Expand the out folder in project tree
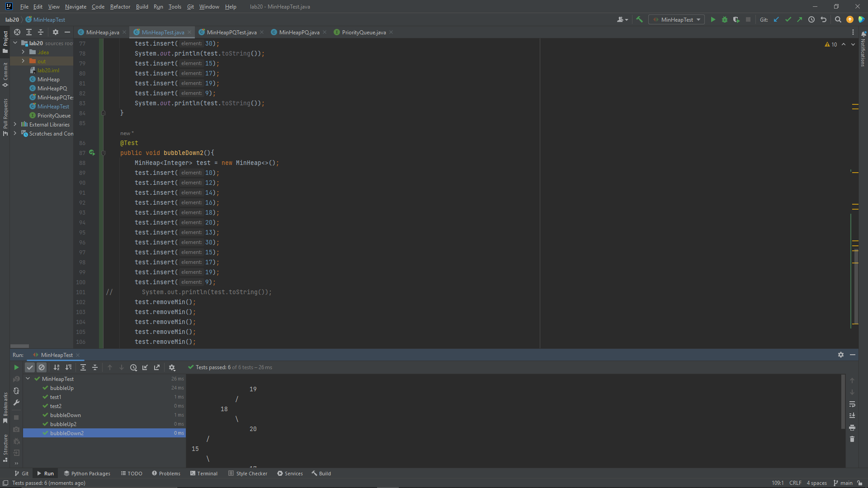 (23, 61)
